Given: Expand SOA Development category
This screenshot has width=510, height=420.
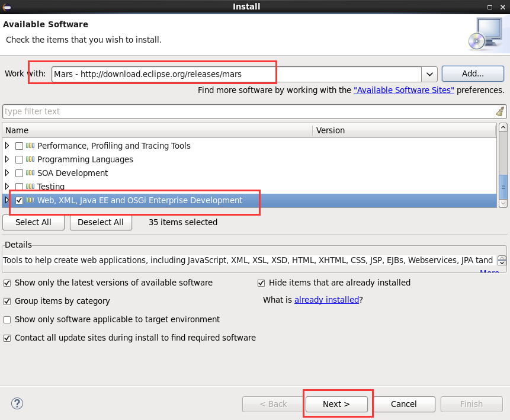Looking at the screenshot, I should (7, 173).
